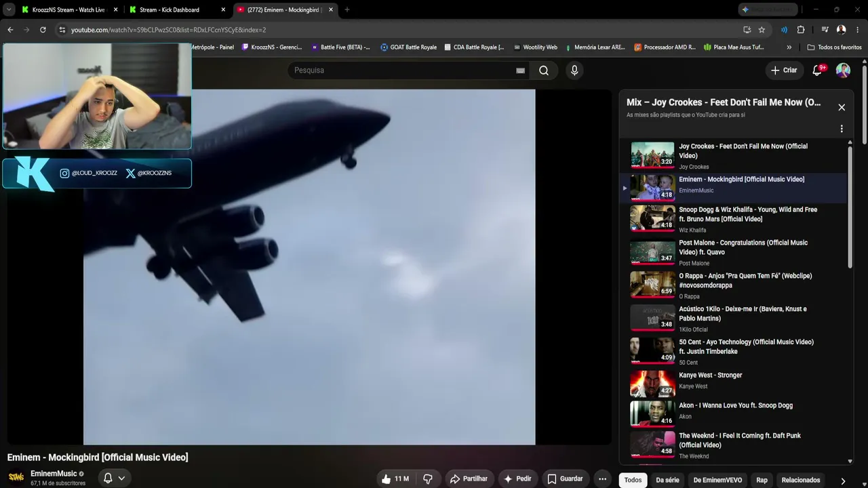Show next filter chips with right arrow
Screen dimensions: 868x488
click(x=843, y=481)
